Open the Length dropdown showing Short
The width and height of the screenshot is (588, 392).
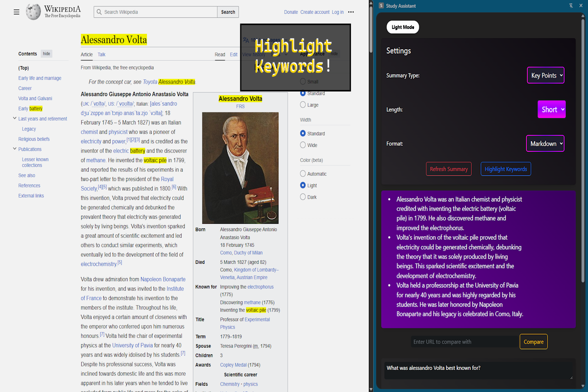coord(551,109)
